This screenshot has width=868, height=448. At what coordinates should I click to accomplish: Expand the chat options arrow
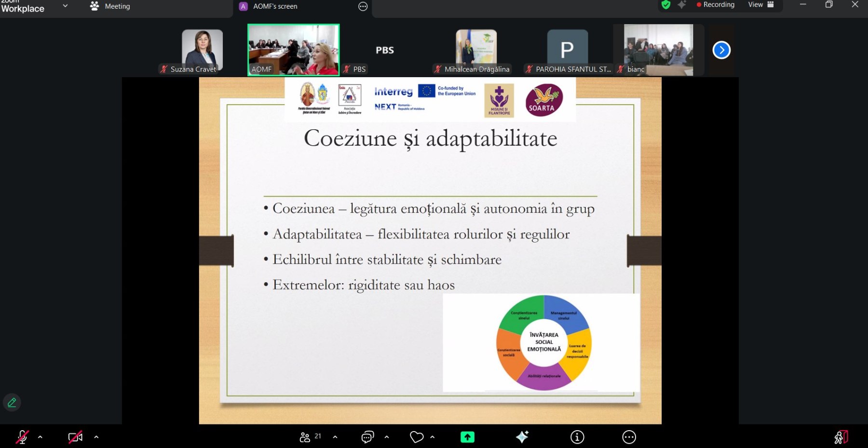coord(387,437)
